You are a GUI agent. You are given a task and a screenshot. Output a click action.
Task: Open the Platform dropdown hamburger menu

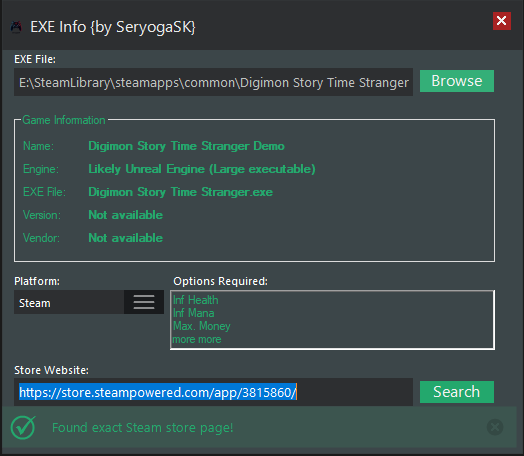click(x=144, y=302)
